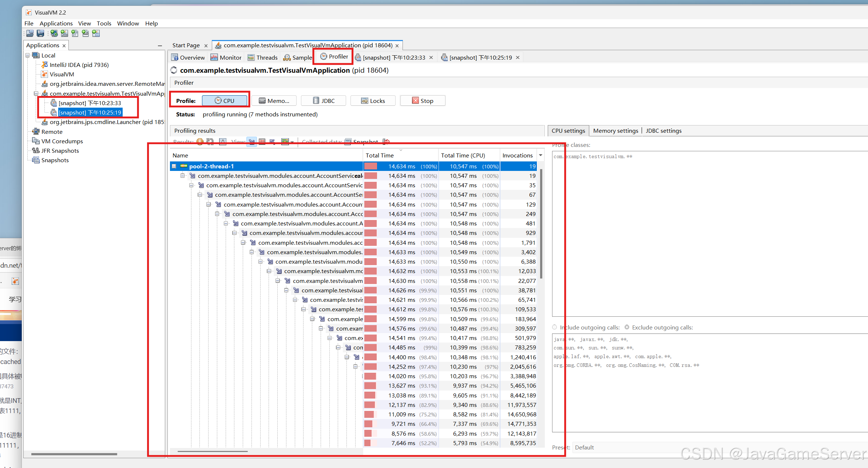The height and width of the screenshot is (468, 868).
Task: Click the Reverse Calls view icon
Action: 273,141
